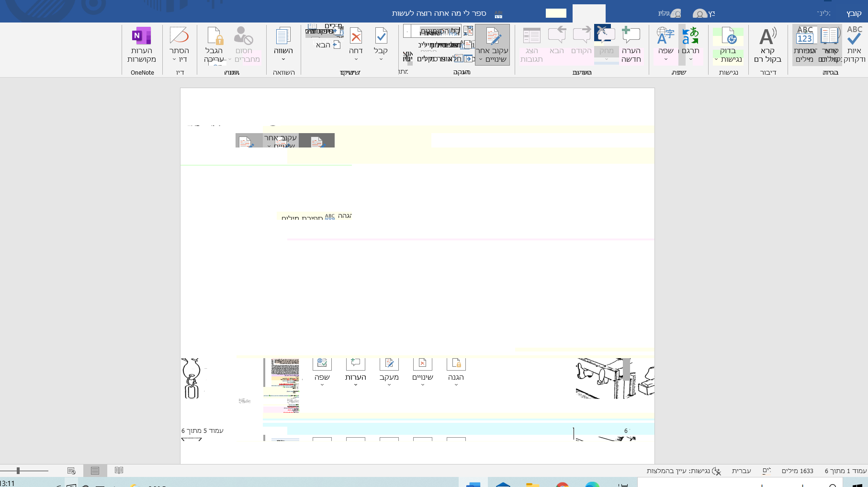This screenshot has height=487, width=868.
Task: Click the account user icon in title bar
Action: 700,13
